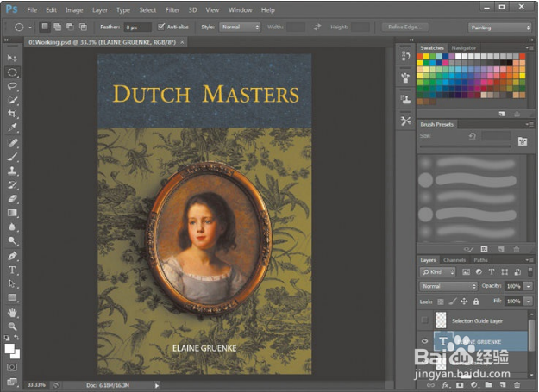Select the Eyedropper tool
This screenshot has width=539, height=392.
pos(12,128)
